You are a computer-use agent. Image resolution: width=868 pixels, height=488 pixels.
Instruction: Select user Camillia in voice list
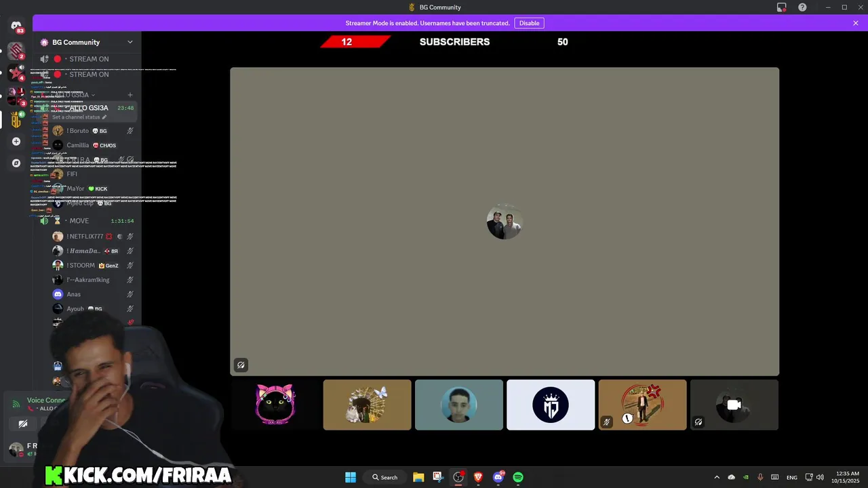coord(92,145)
